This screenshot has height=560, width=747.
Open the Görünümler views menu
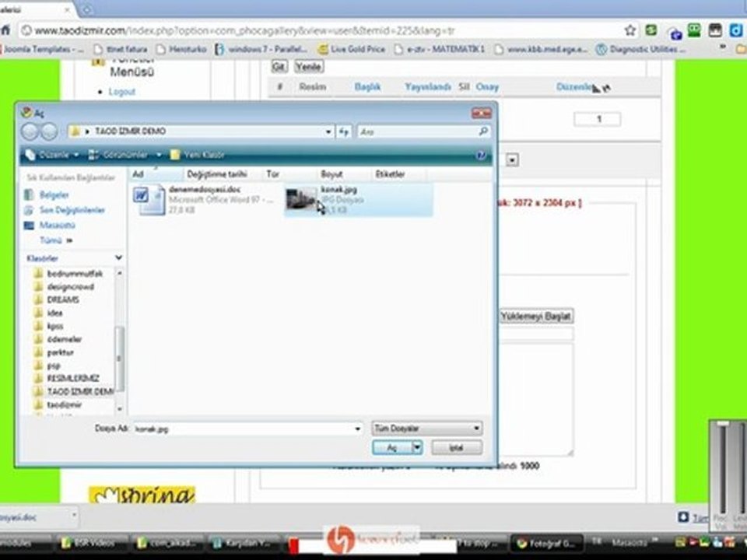(125, 155)
